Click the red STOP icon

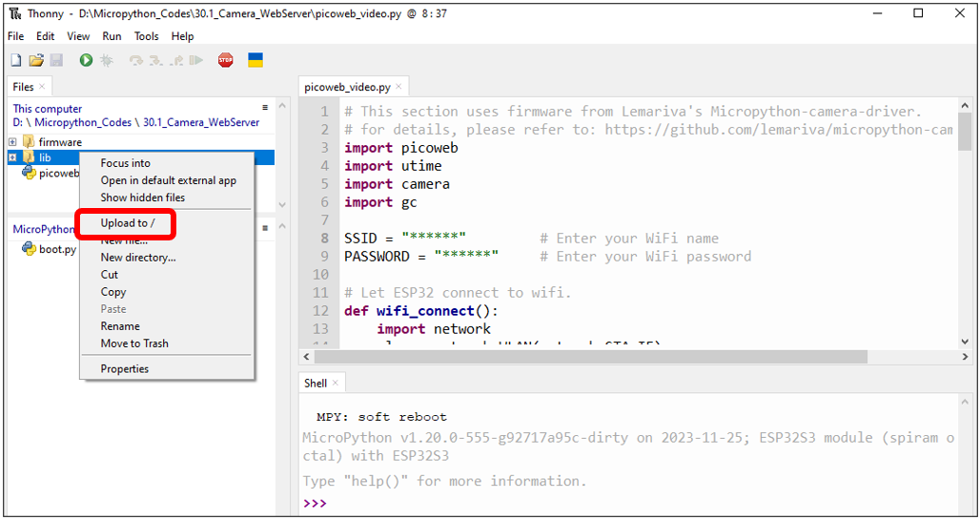click(x=226, y=60)
